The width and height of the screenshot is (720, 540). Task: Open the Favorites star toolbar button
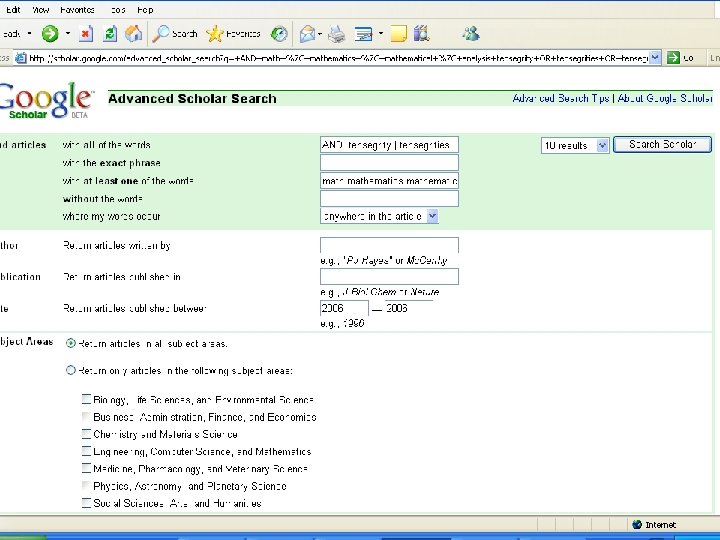pyautogui.click(x=233, y=34)
